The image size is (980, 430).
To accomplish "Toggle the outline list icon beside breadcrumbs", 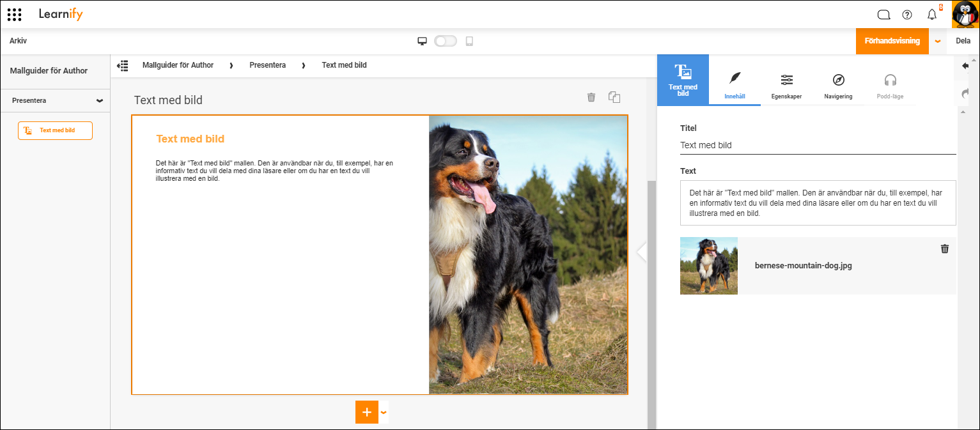I will pyautogui.click(x=123, y=65).
